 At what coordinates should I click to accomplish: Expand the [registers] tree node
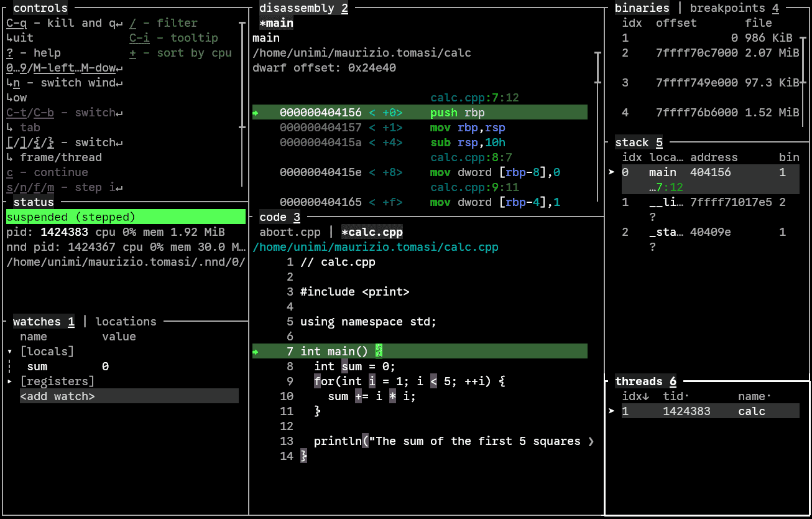pos(10,381)
